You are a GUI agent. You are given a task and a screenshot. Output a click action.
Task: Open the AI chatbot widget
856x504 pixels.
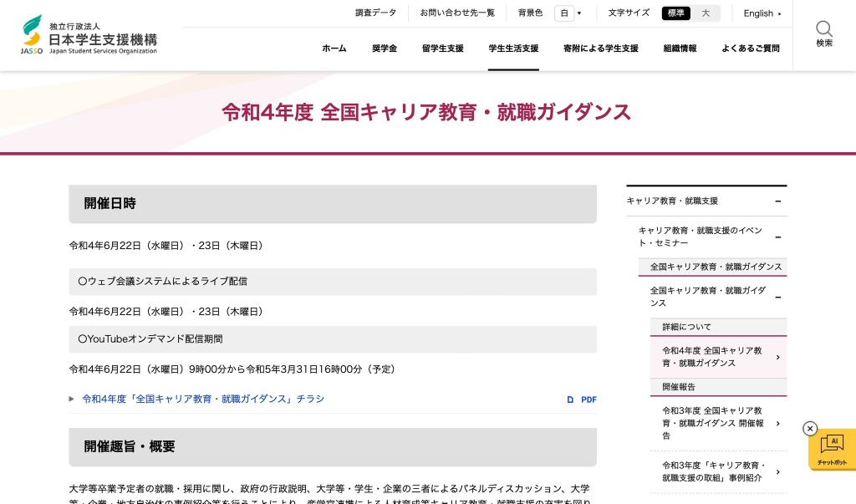tap(832, 450)
